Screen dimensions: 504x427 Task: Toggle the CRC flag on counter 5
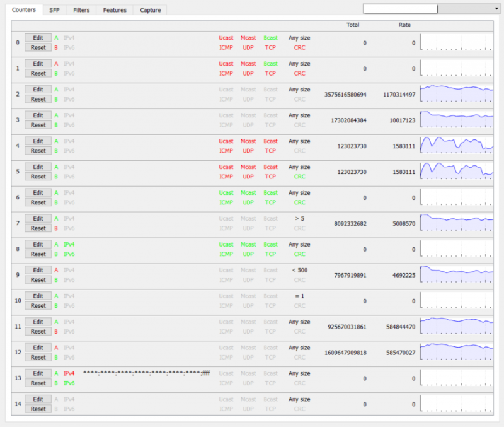299,177
